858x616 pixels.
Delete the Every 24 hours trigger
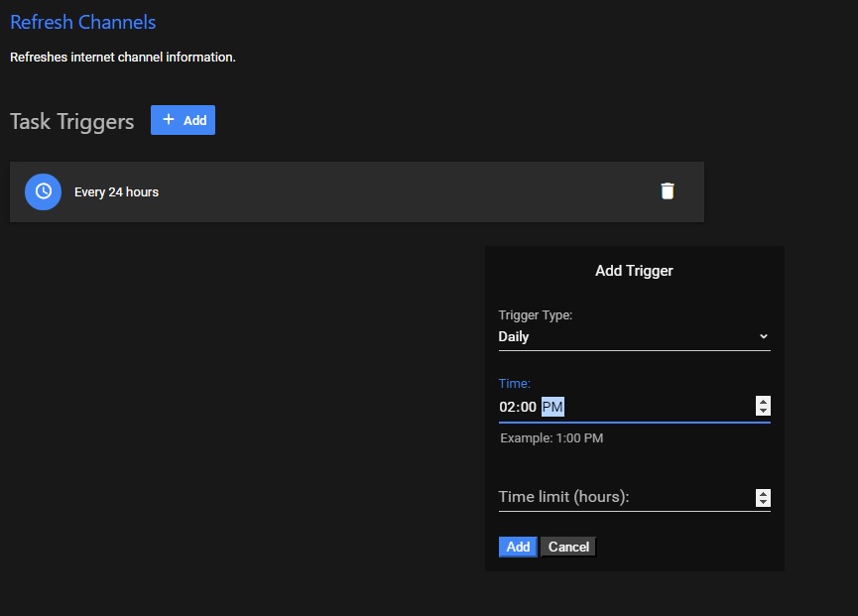click(x=668, y=191)
